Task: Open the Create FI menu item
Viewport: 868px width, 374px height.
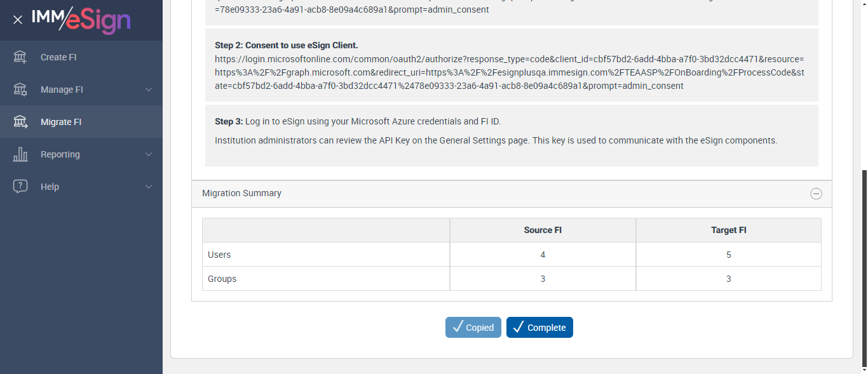Action: tap(58, 57)
